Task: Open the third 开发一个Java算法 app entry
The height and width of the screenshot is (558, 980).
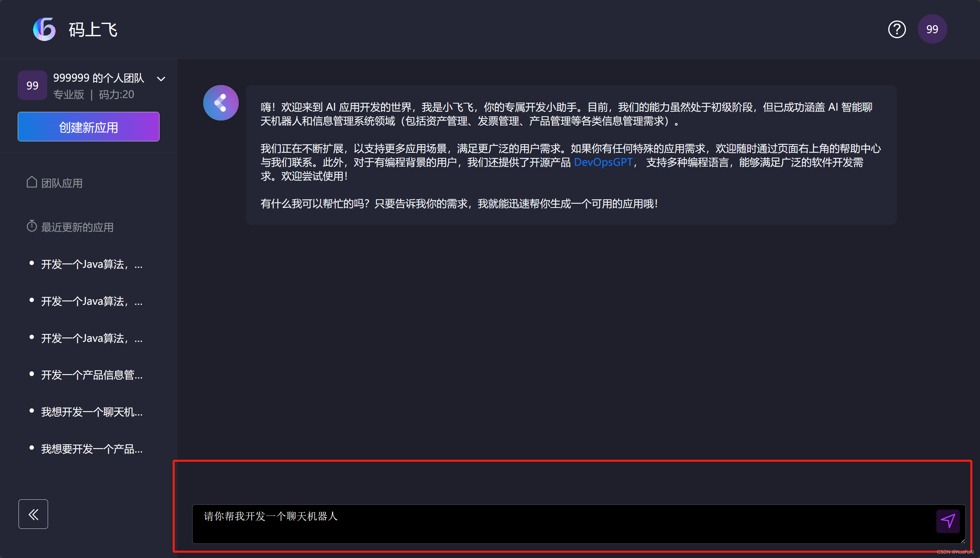Action: 92,338
